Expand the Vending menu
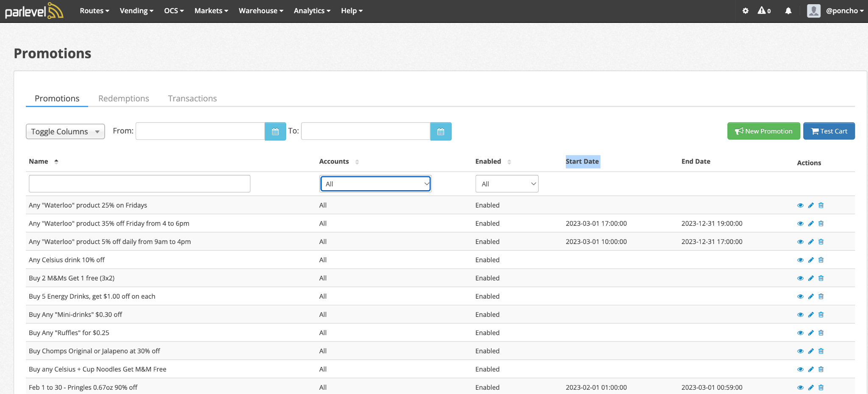Screen dimensions: 868x394 pos(136,11)
